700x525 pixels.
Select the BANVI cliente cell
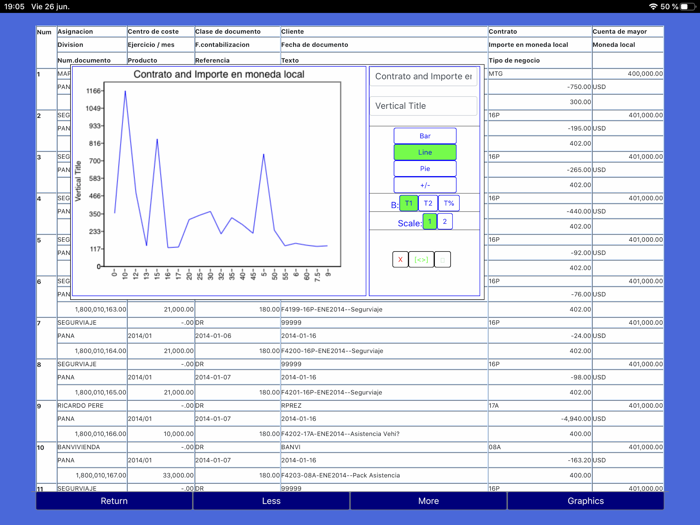click(384, 447)
